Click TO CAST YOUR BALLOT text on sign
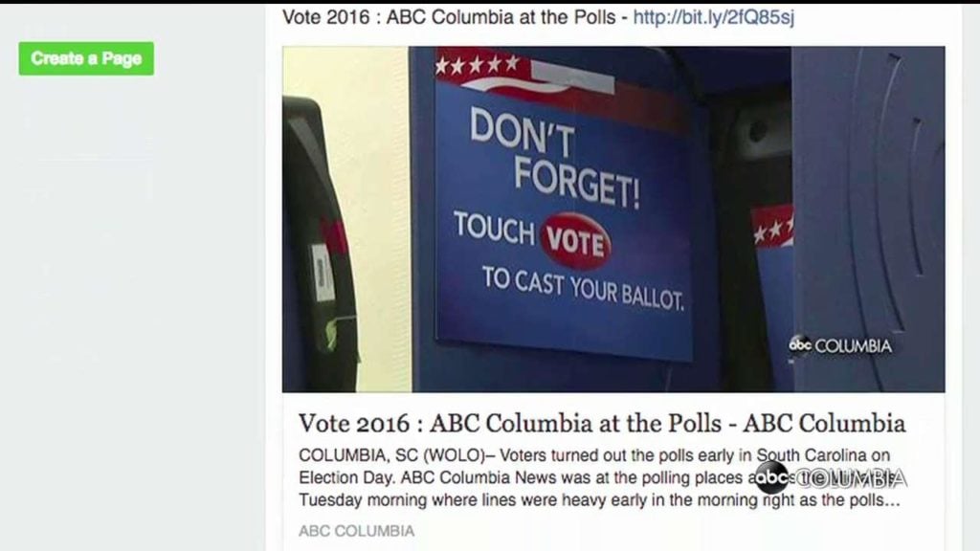The width and height of the screenshot is (980, 551). (x=583, y=289)
